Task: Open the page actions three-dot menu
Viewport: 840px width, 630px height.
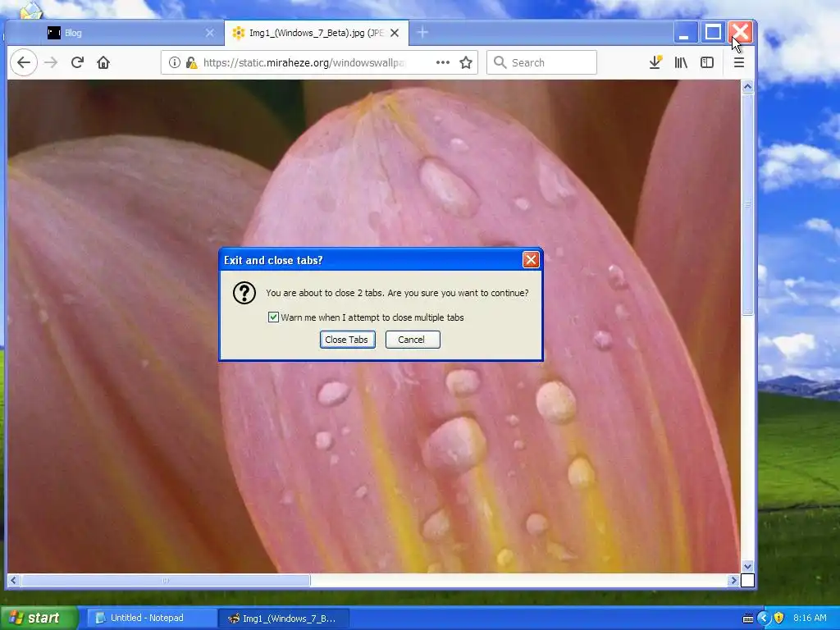Action: tap(443, 62)
